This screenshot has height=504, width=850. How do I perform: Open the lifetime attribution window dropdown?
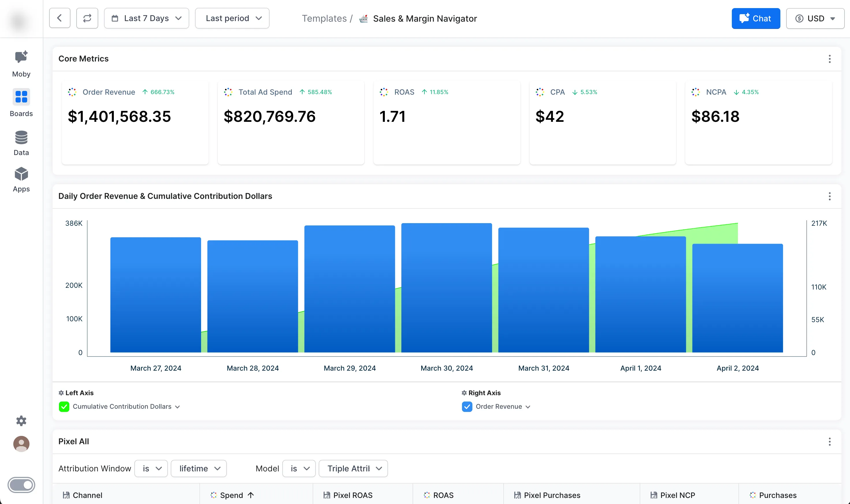coord(198,468)
